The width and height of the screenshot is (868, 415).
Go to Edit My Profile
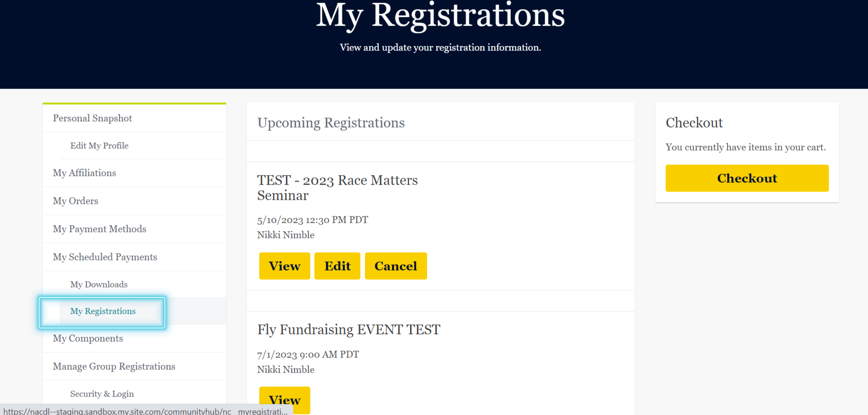tap(99, 146)
